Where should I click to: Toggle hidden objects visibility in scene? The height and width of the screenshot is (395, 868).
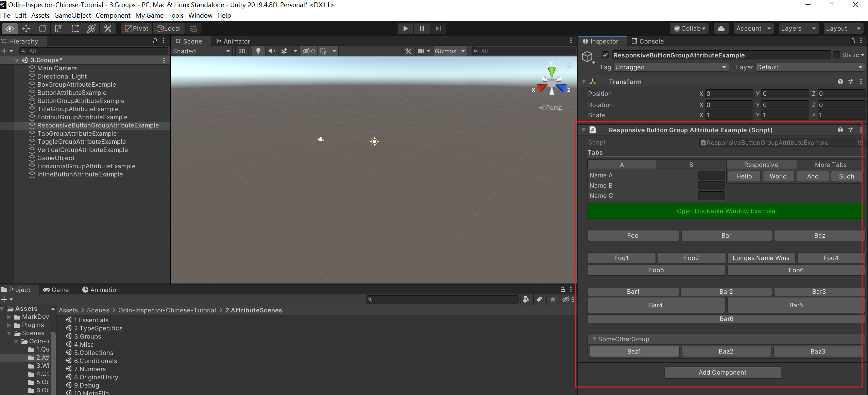(x=309, y=51)
